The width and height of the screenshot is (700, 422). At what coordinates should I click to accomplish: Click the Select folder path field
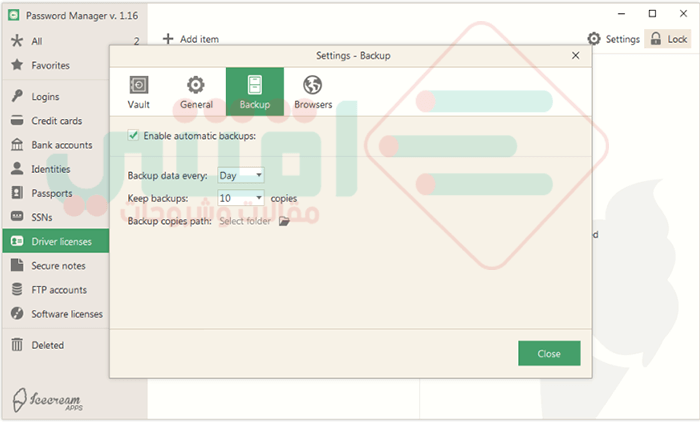245,221
